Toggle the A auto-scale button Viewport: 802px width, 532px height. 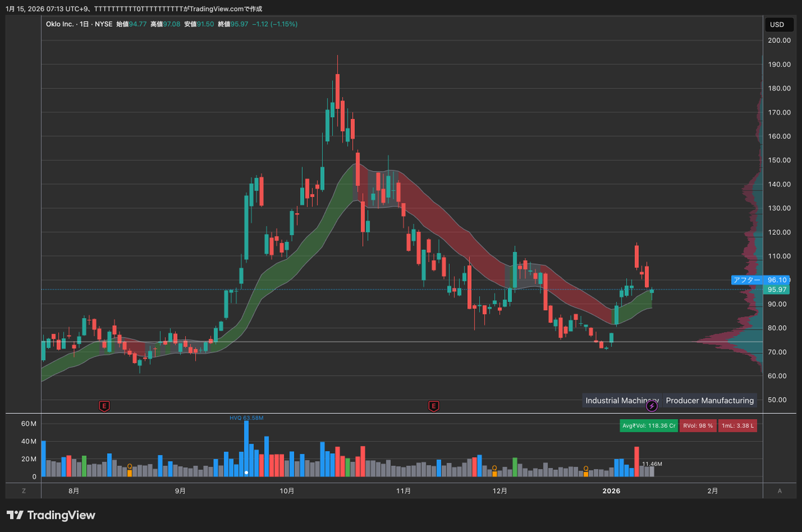tap(779, 491)
